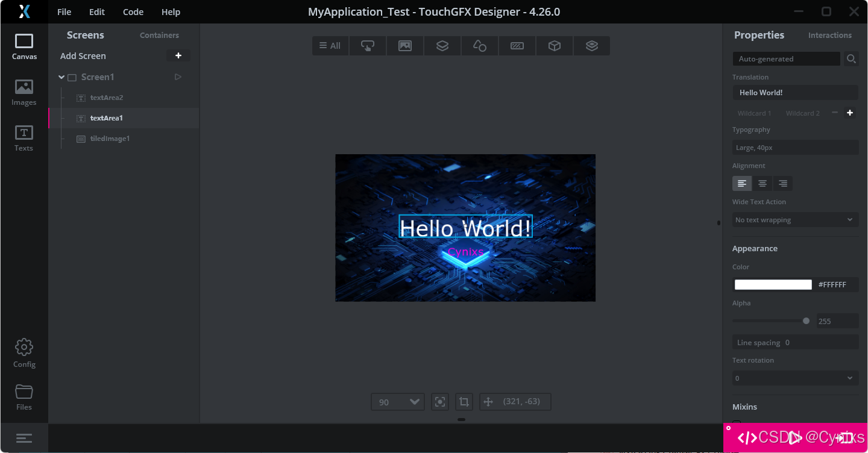This screenshot has width=868, height=453.
Task: Open the Texts view in left sidebar
Action: [x=24, y=139]
